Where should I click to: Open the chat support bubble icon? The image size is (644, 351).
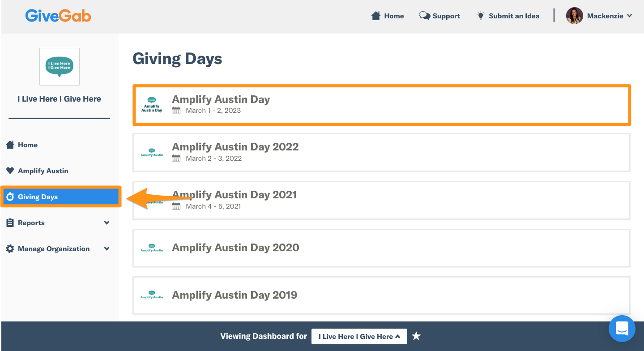[622, 329]
